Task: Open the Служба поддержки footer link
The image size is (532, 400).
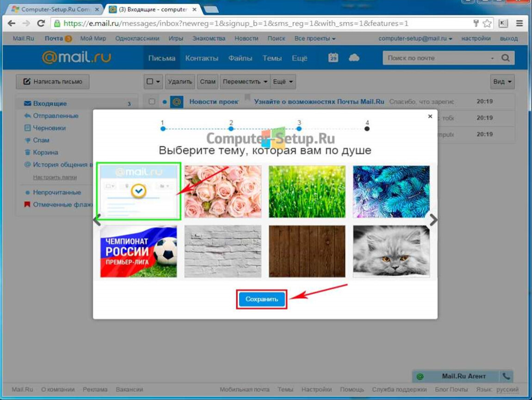Action: (399, 389)
